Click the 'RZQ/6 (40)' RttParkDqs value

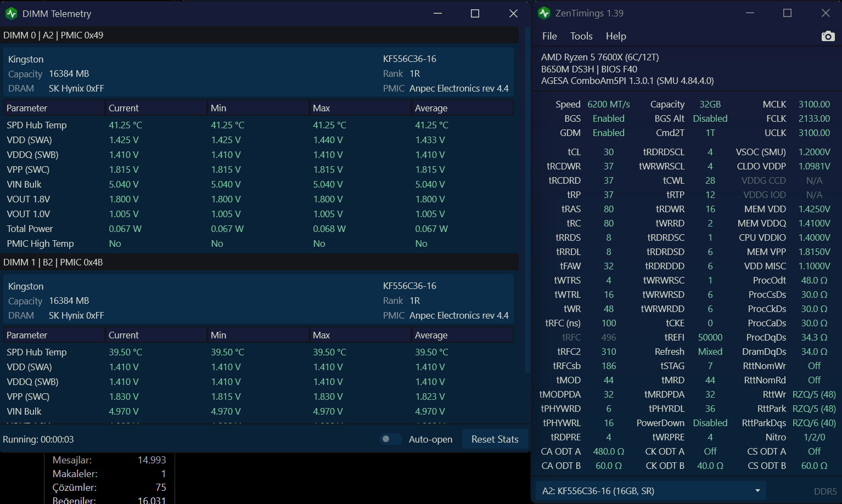814,423
